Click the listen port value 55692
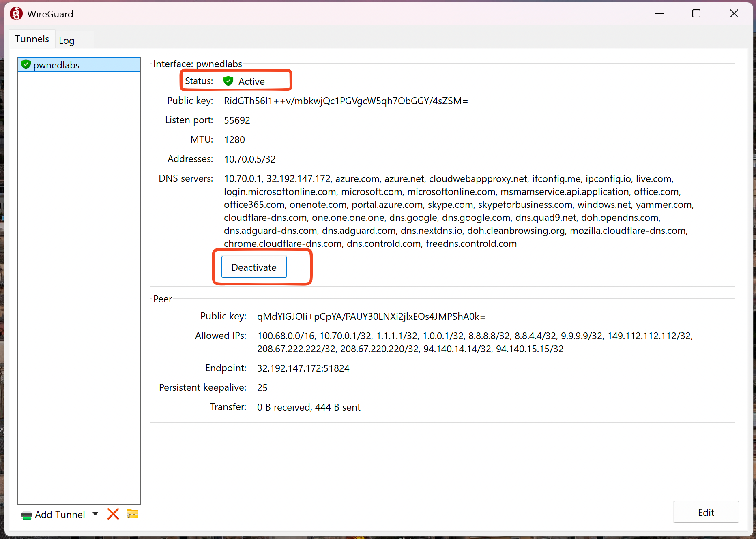Screen dimensions: 756x539 (237, 120)
